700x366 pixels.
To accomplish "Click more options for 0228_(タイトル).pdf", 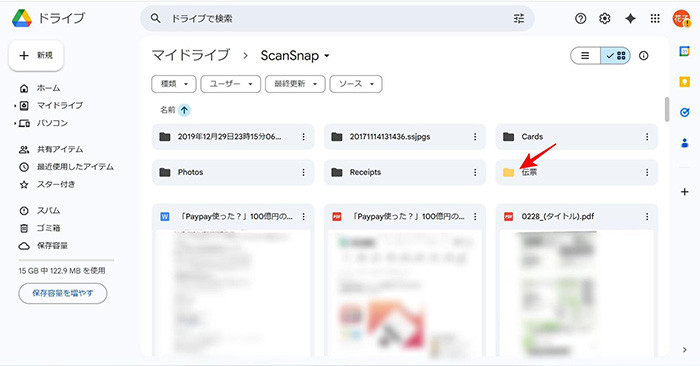I will [647, 216].
